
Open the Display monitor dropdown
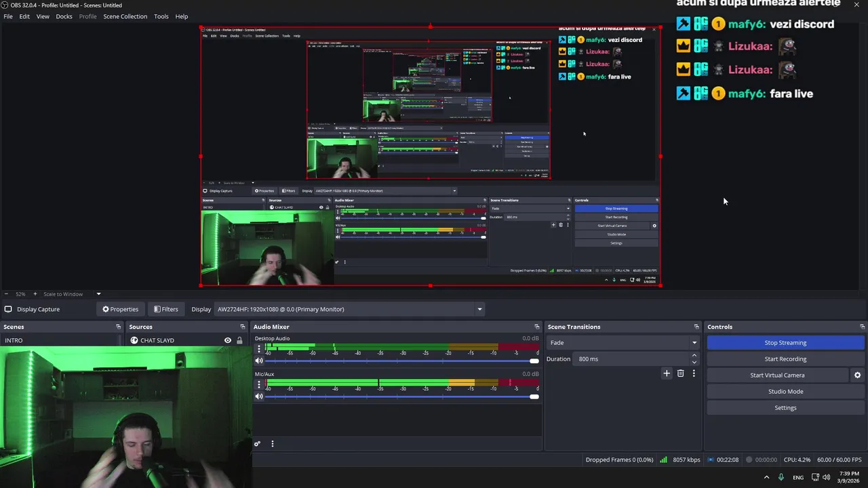click(x=350, y=309)
